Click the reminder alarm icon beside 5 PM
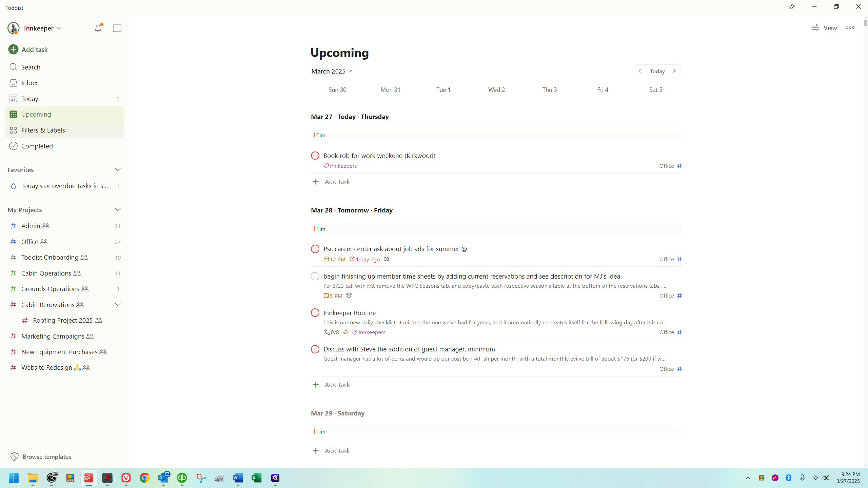Viewport: 868px width, 488px height. pyautogui.click(x=349, y=296)
